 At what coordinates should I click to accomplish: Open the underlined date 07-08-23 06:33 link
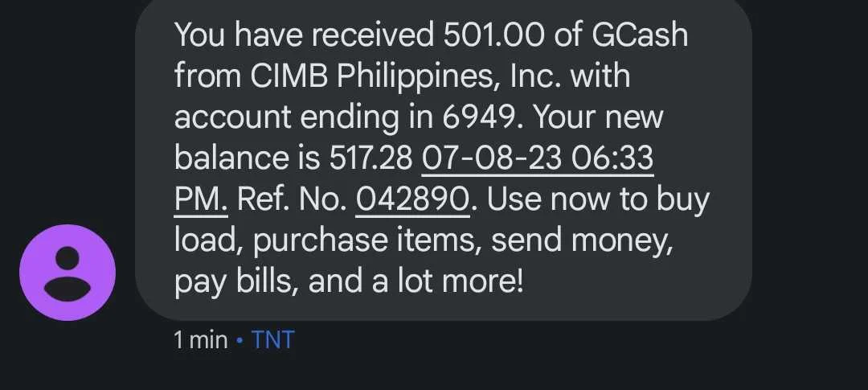(538, 158)
